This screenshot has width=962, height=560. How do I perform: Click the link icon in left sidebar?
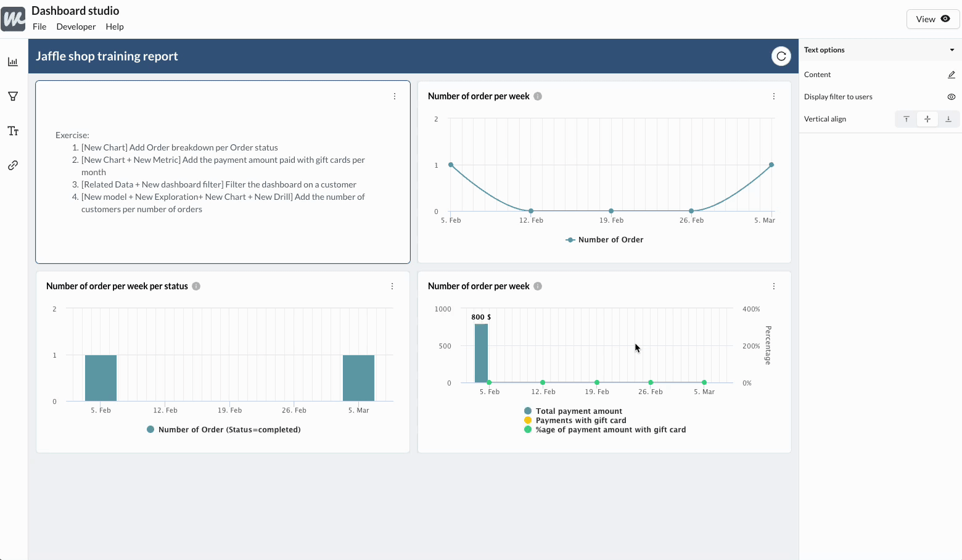pos(13,165)
